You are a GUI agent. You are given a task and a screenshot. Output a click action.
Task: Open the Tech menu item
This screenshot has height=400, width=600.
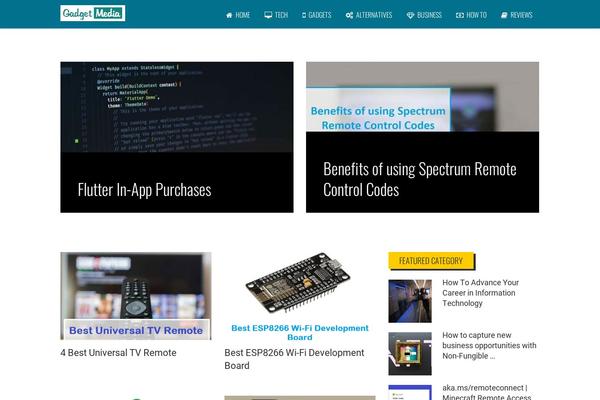(x=276, y=15)
